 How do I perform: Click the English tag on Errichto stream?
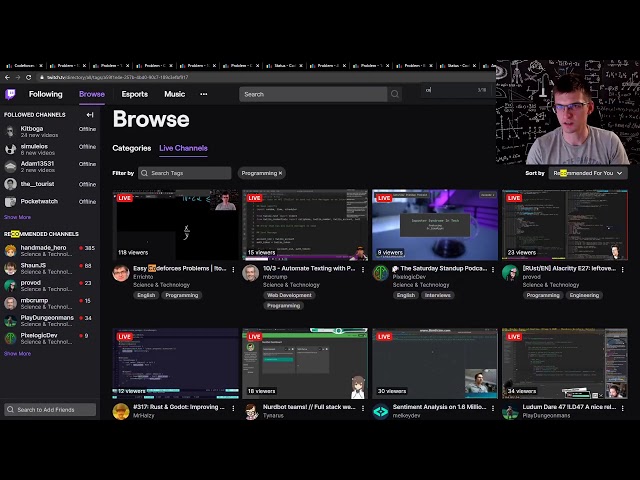point(146,295)
